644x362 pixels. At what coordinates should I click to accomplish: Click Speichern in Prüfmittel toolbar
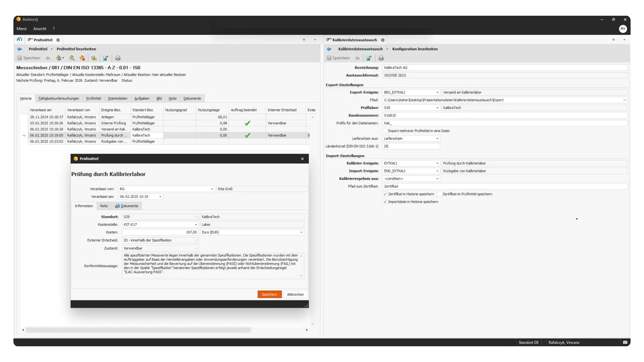point(29,58)
